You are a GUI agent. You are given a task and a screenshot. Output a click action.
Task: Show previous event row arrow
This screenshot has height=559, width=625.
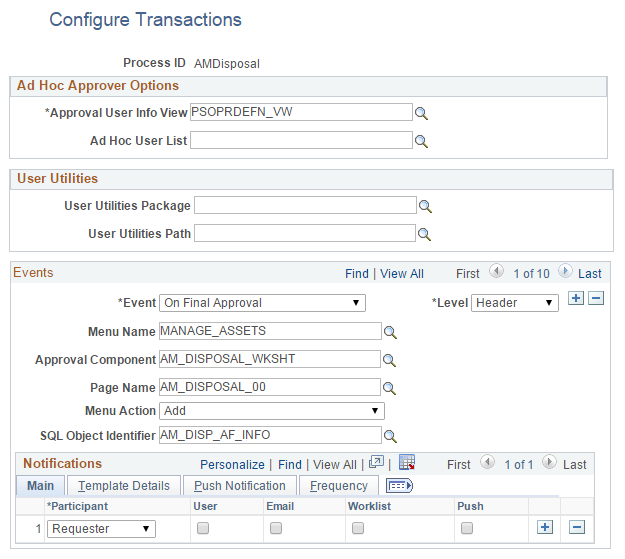point(497,271)
